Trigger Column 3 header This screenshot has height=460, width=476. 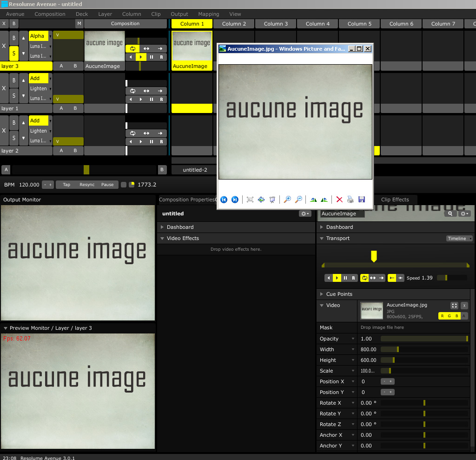click(276, 24)
